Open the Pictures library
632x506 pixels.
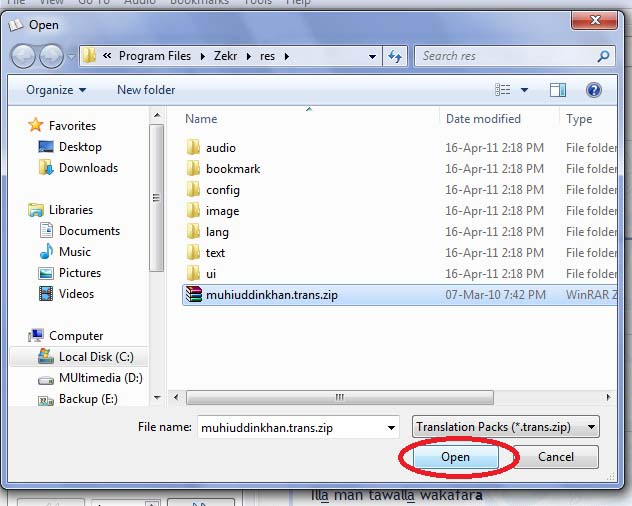[69, 273]
